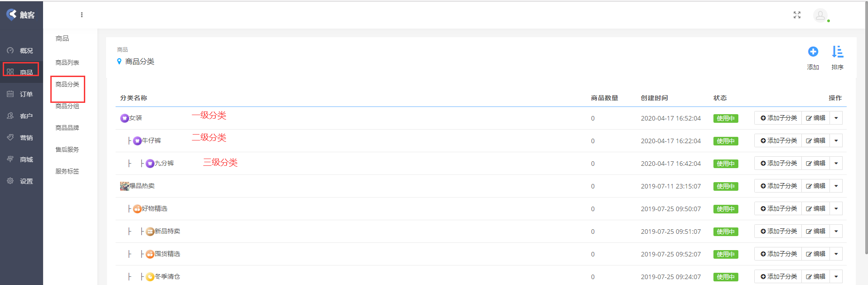This screenshot has height=285, width=868.
Task: Click the 触客 logo
Action: point(21,15)
